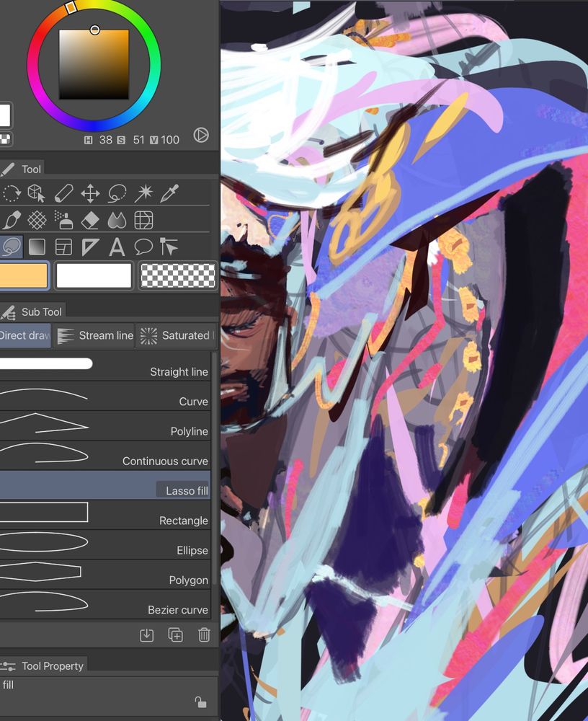Select the white sub color swatch
Viewport: 588px width, 721px height.
[x=94, y=275]
